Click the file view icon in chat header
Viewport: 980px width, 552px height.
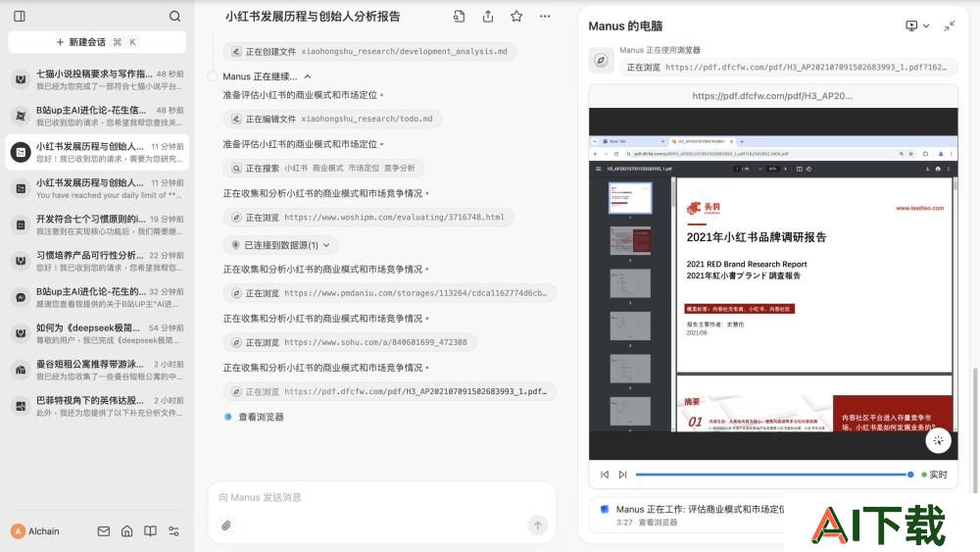pos(459,17)
